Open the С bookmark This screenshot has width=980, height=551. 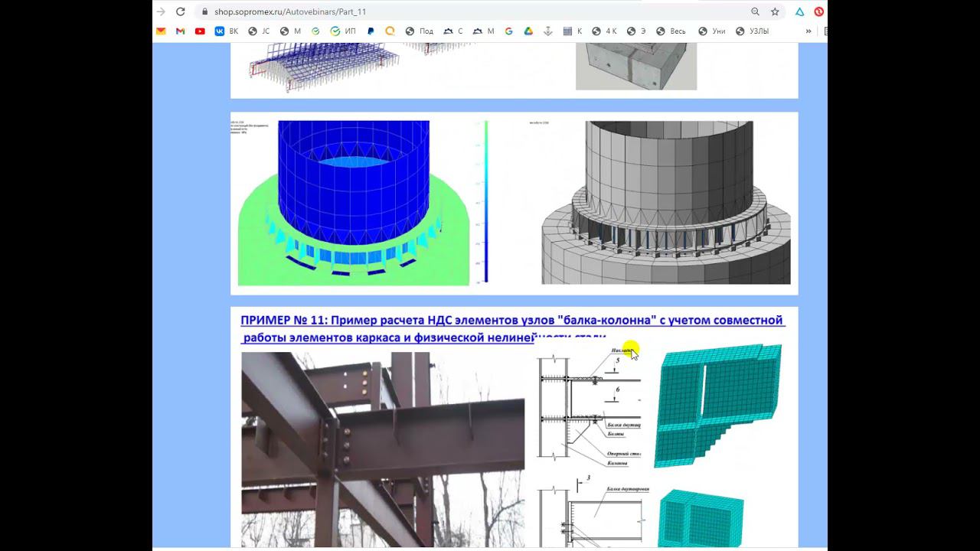(x=453, y=31)
